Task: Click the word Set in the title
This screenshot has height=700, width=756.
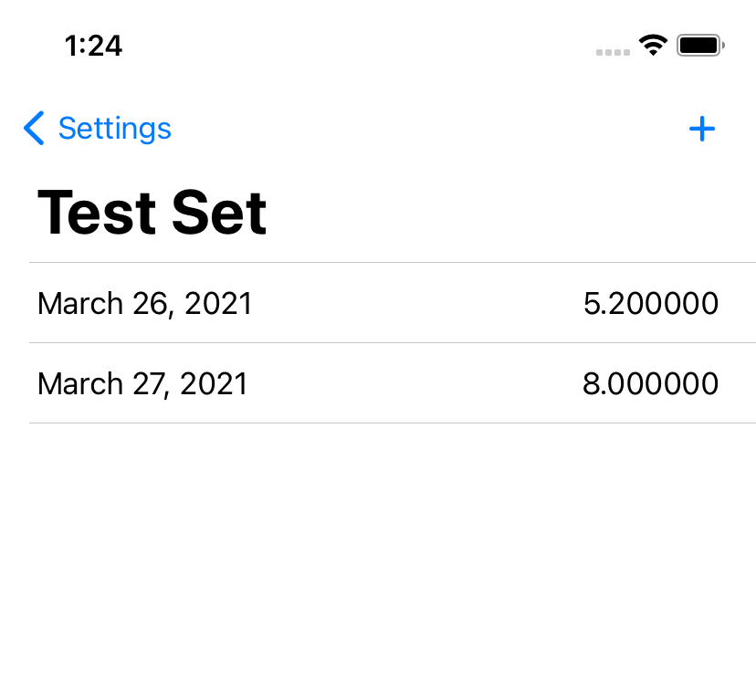Action: click(x=219, y=212)
